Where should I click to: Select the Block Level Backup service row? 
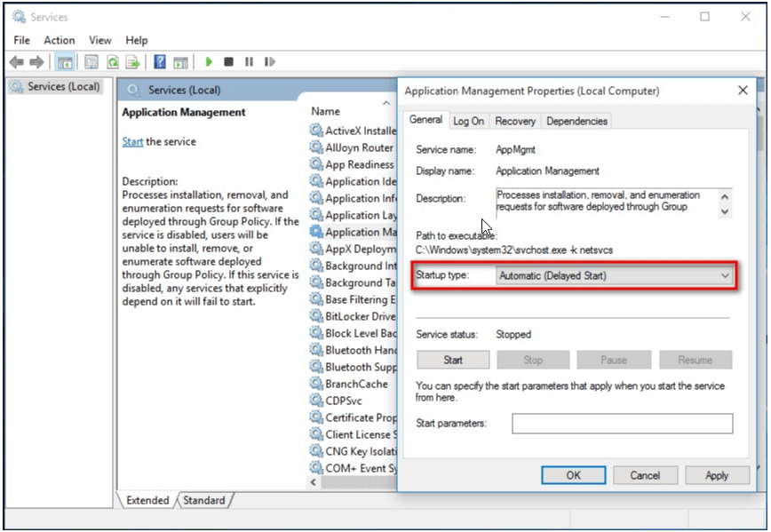pyautogui.click(x=353, y=333)
